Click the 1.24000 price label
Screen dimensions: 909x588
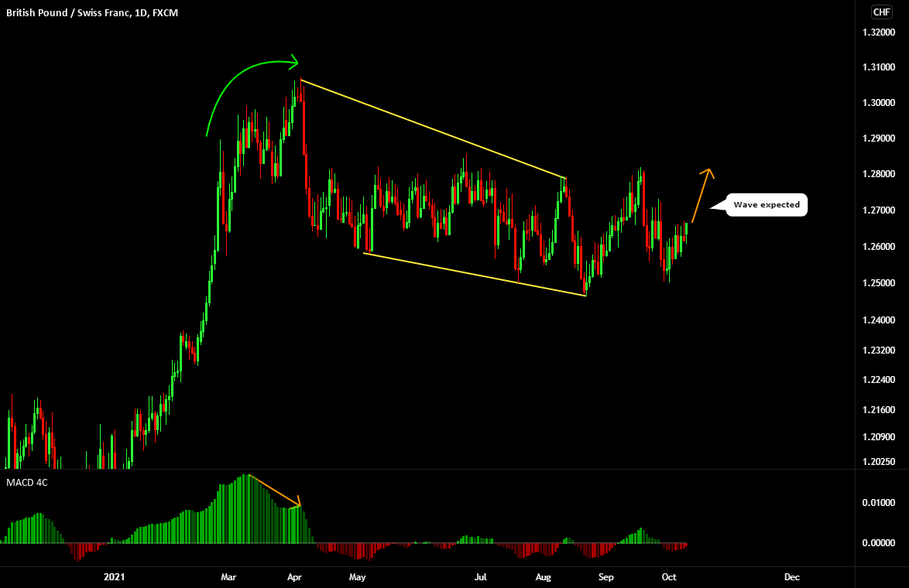point(878,320)
